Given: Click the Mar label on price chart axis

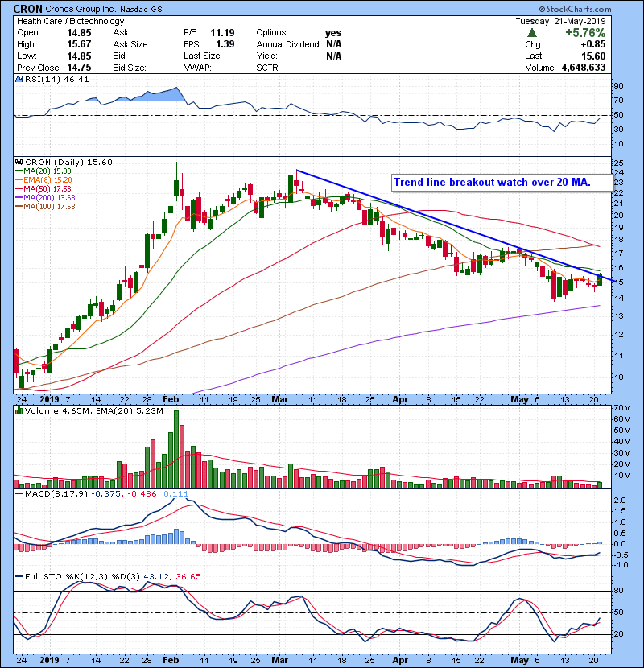Looking at the screenshot, I should click(x=279, y=399).
